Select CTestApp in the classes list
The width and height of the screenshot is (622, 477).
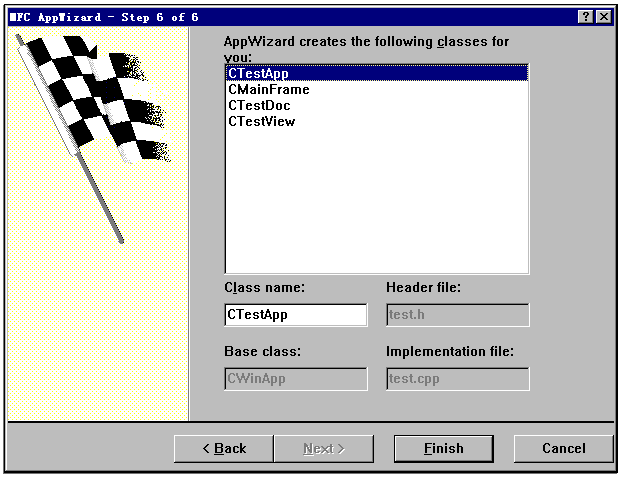point(377,73)
